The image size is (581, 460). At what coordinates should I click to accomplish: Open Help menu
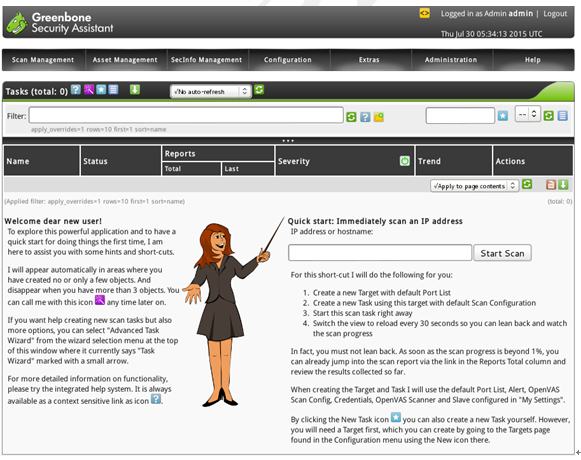click(533, 60)
